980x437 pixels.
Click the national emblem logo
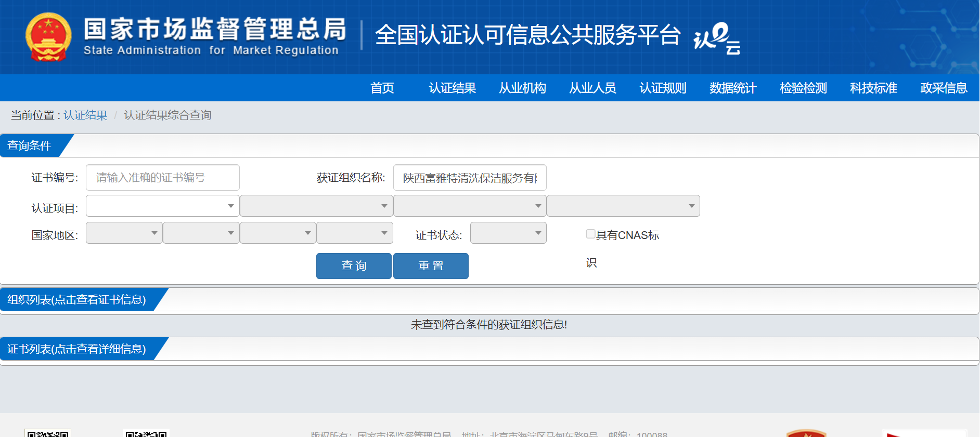(x=48, y=37)
